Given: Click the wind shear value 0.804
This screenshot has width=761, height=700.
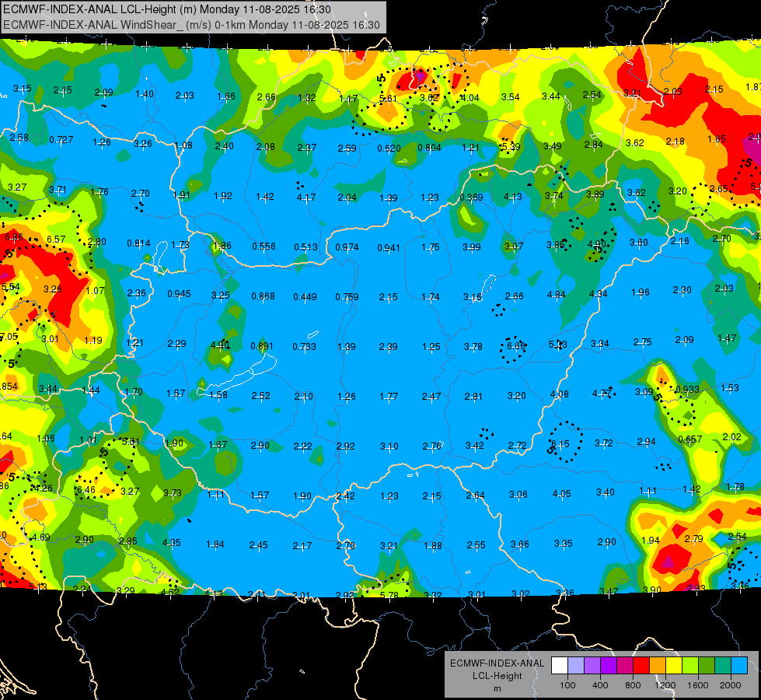Looking at the screenshot, I should [x=429, y=147].
